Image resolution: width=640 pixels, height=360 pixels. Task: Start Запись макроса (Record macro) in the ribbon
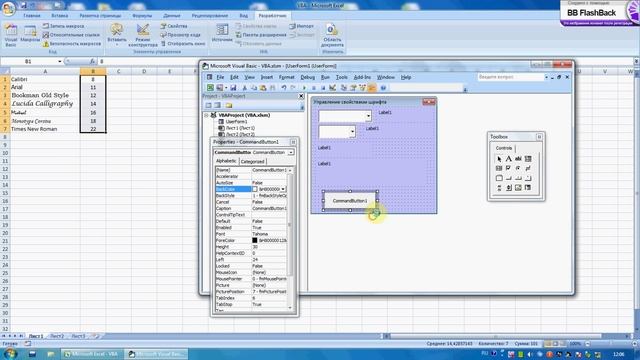click(64, 26)
